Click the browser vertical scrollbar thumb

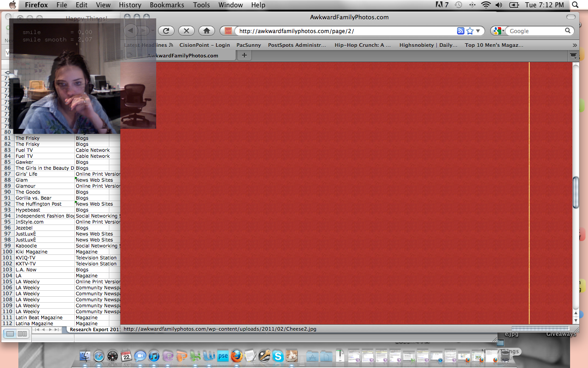[x=576, y=192]
